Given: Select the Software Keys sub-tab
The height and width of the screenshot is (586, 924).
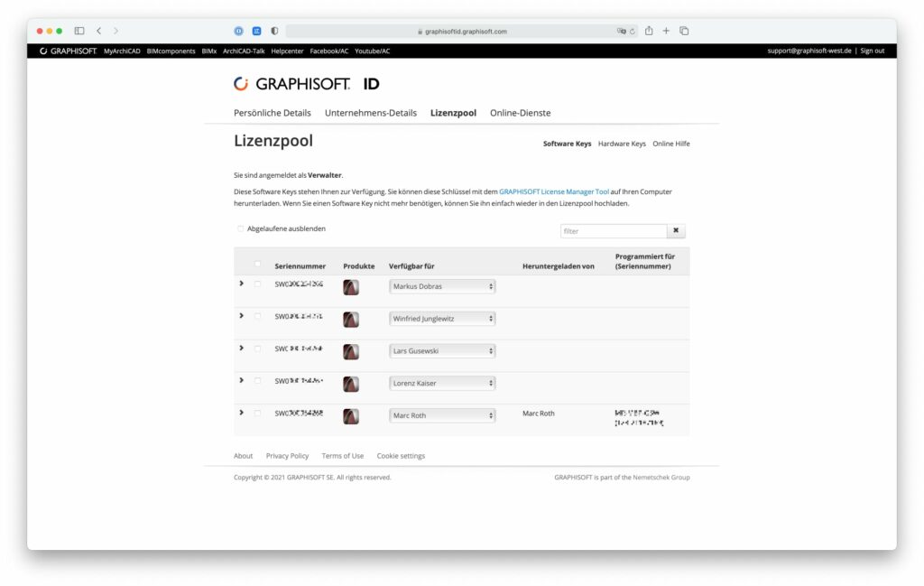Looking at the screenshot, I should (x=567, y=144).
